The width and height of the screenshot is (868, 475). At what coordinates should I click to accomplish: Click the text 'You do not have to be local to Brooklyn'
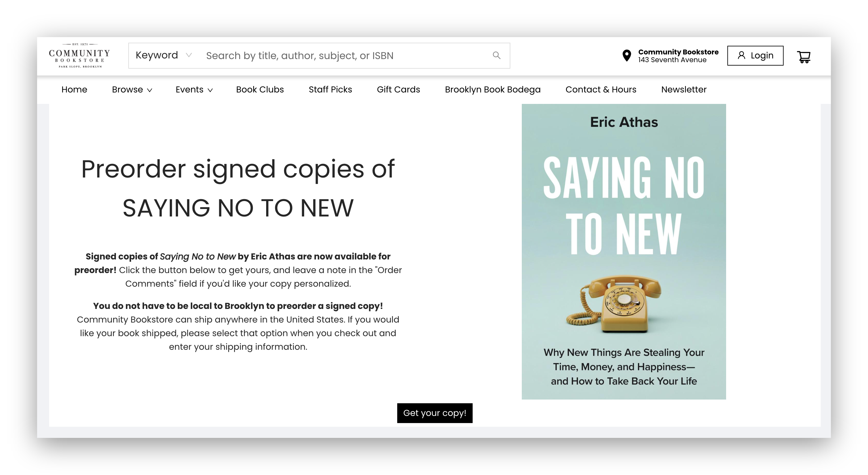[178, 306]
